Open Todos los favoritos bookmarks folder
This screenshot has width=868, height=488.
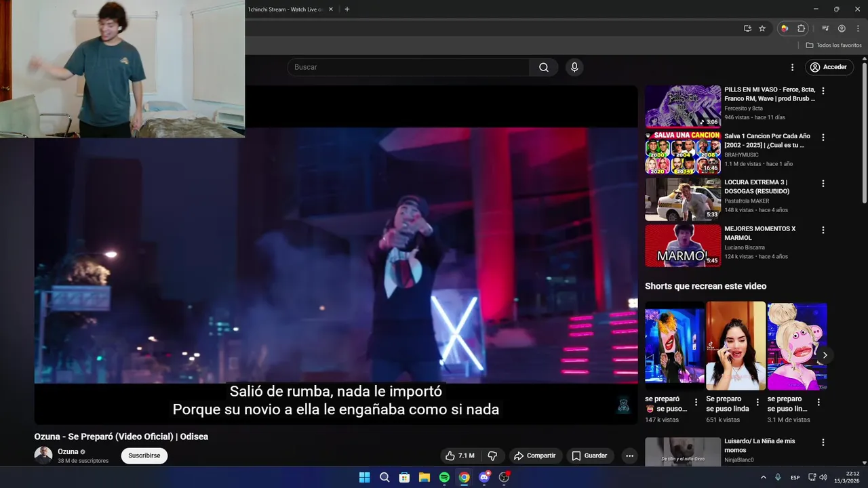tap(833, 45)
